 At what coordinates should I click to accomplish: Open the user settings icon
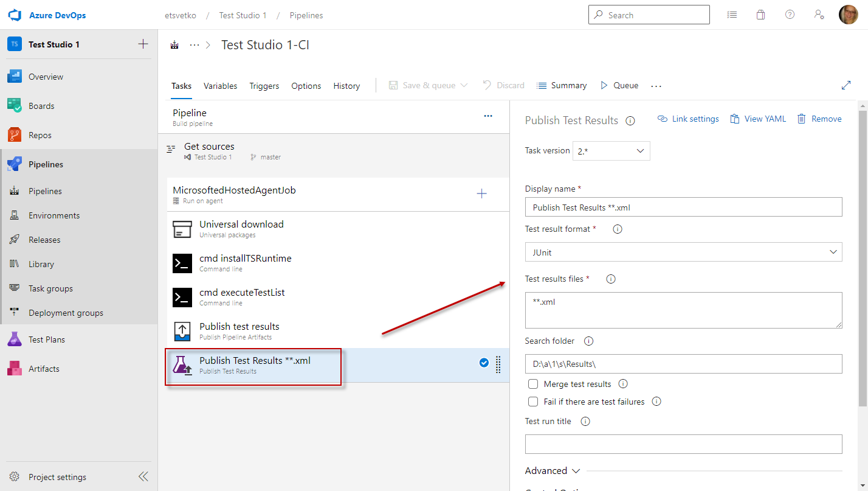(x=819, y=15)
